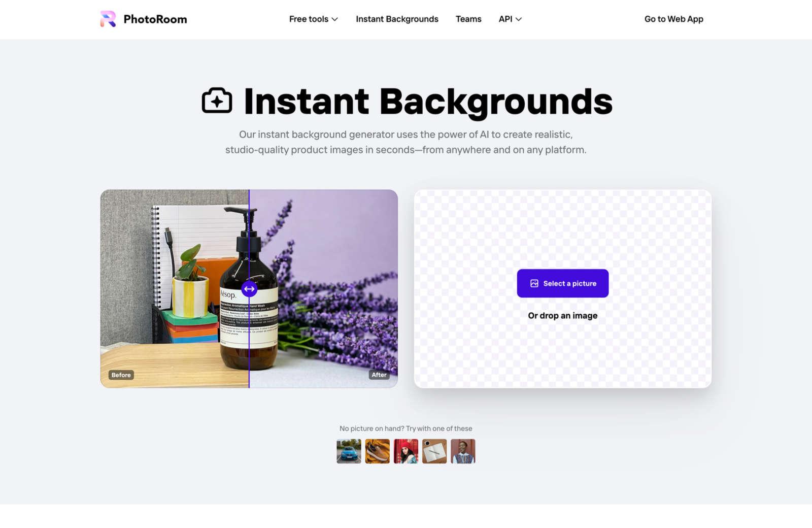Click the Or drop an image text
Image resolution: width=812 pixels, height=528 pixels.
[x=563, y=315]
